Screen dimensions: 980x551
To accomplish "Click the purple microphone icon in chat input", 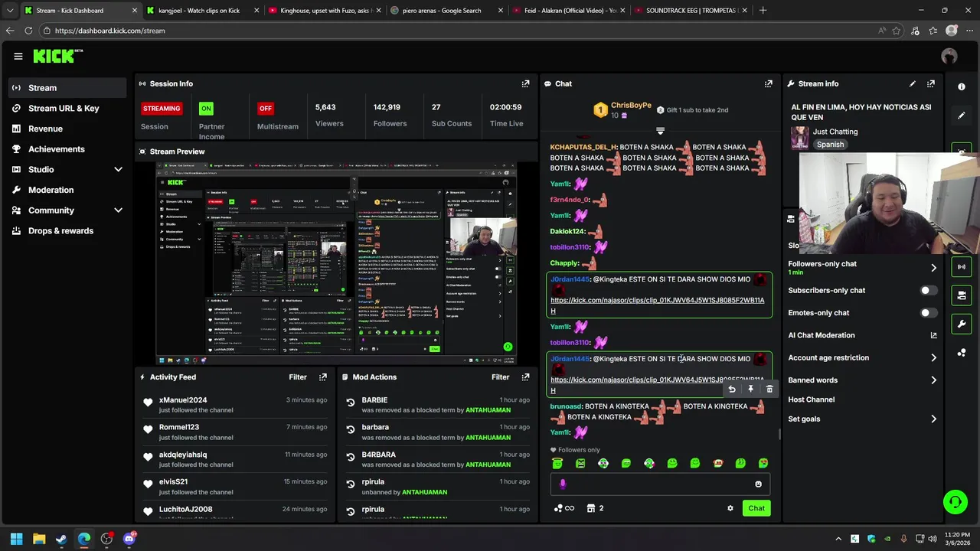I will tap(563, 484).
